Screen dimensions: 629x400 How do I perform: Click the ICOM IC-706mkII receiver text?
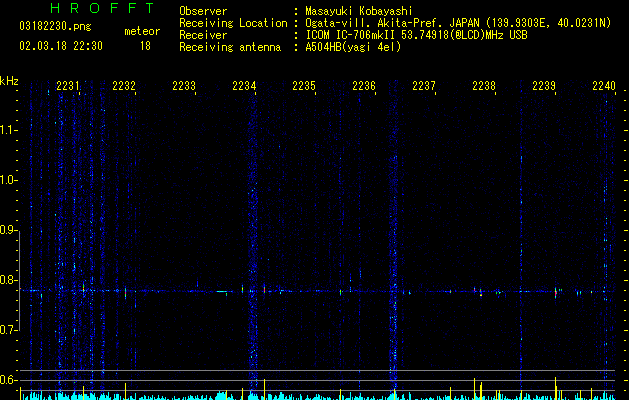point(416,35)
